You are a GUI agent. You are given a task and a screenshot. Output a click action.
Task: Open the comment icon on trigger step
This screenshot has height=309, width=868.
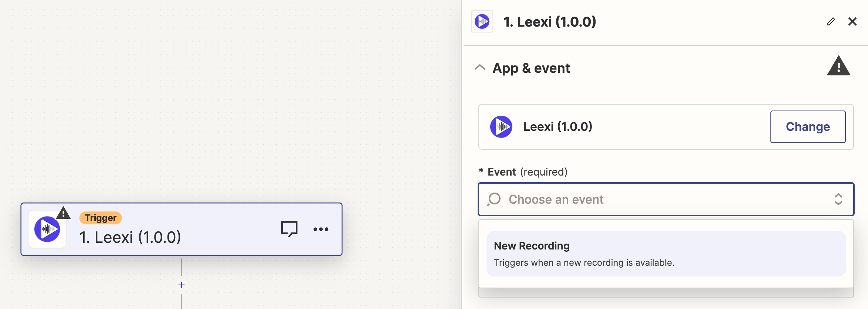289,229
